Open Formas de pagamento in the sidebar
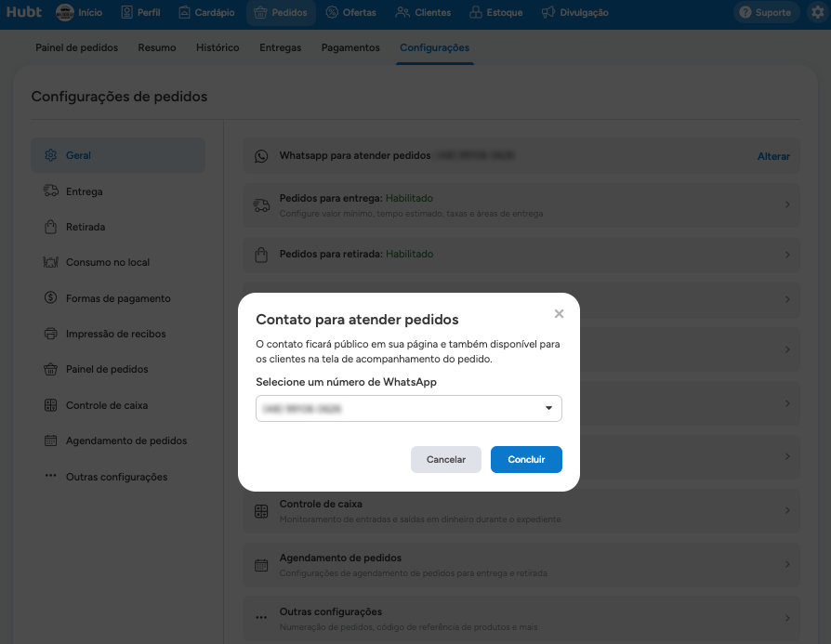The height and width of the screenshot is (644, 831). (118, 298)
